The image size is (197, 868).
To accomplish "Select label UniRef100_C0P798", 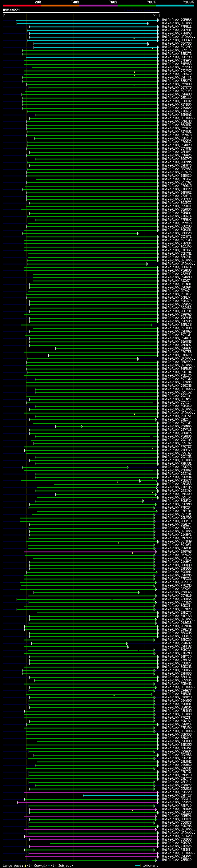I will coord(177,57).
